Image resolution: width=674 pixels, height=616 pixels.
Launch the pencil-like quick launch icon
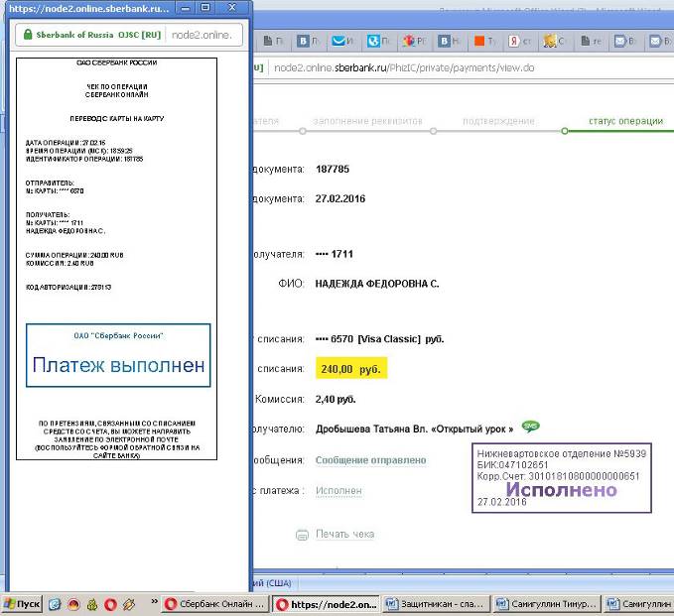coord(129,604)
